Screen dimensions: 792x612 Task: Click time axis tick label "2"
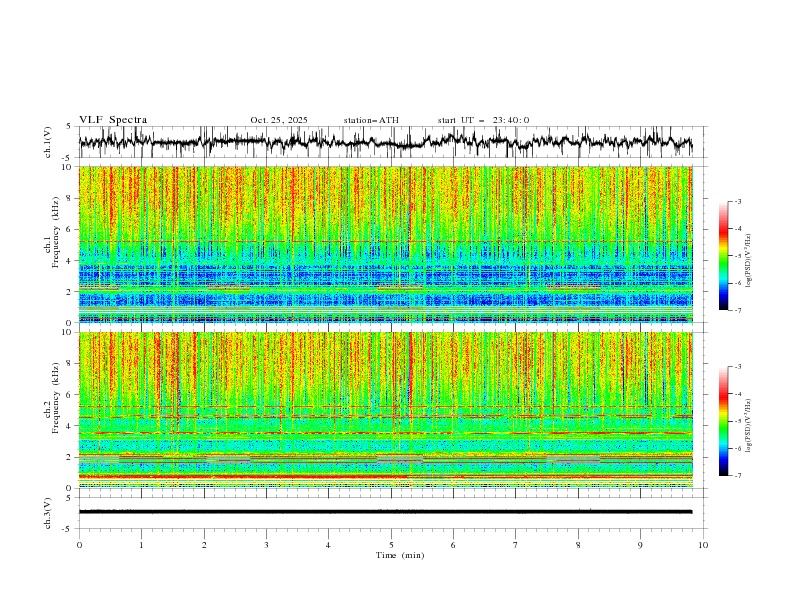point(204,545)
